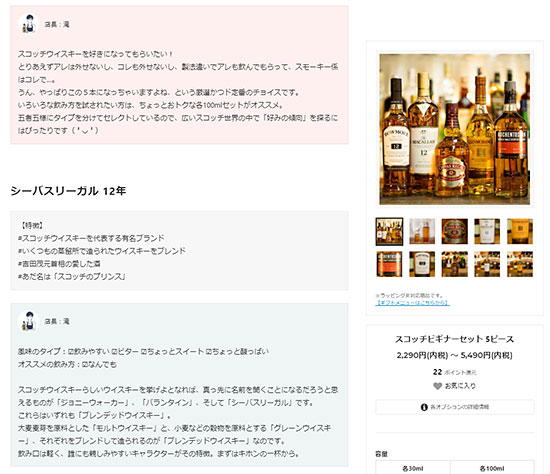The width and height of the screenshot is (550, 474).
Task: Click the line スコッチウイスキーを好きになってもらいたい!
Action: point(95,54)
